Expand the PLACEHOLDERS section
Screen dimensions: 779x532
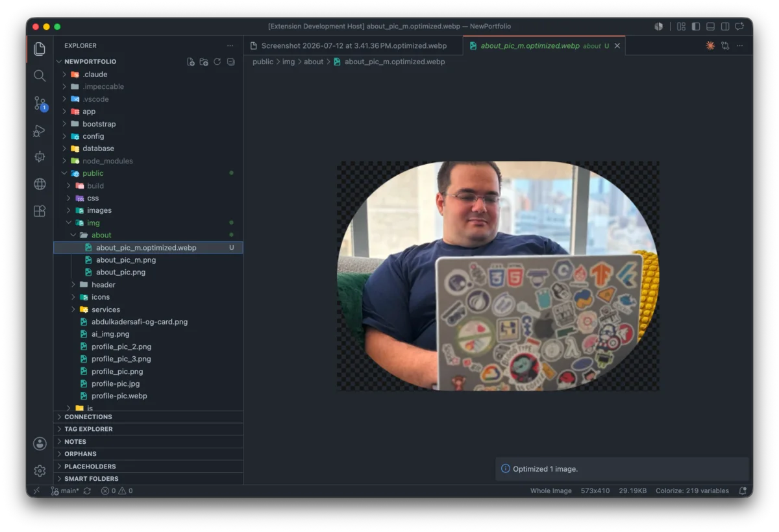148,466
